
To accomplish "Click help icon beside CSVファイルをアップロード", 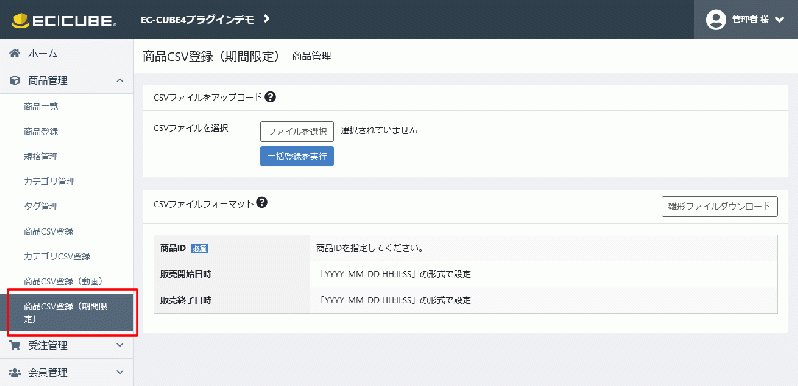I will click(270, 97).
